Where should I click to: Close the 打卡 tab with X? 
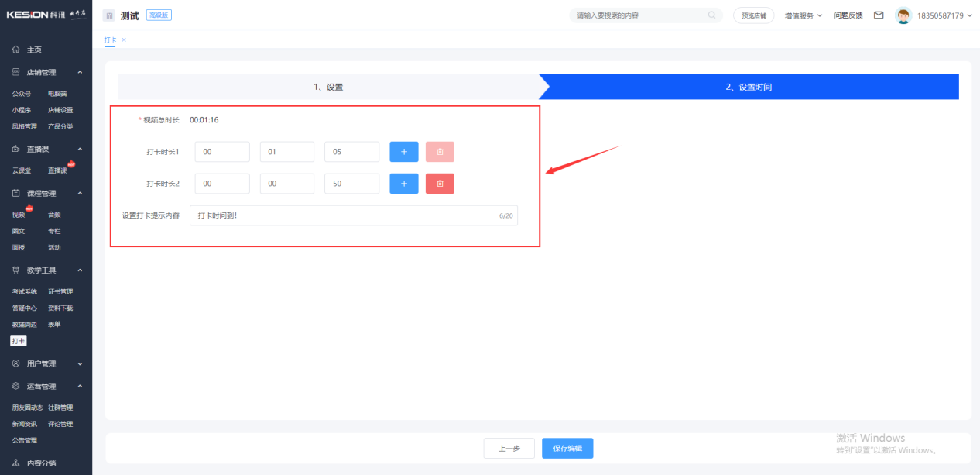pos(124,40)
